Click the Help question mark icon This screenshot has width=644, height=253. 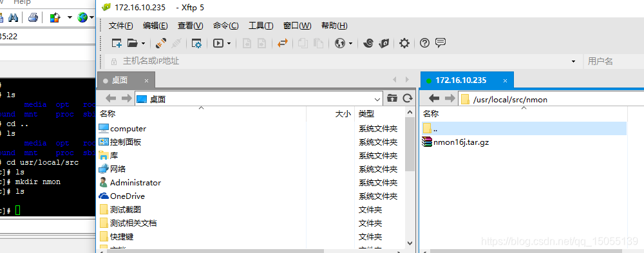click(x=424, y=43)
